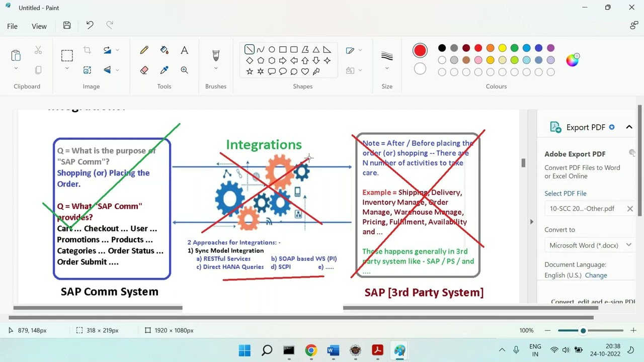Select the Pencil tool
This screenshot has width=644, height=362.
coord(144,50)
